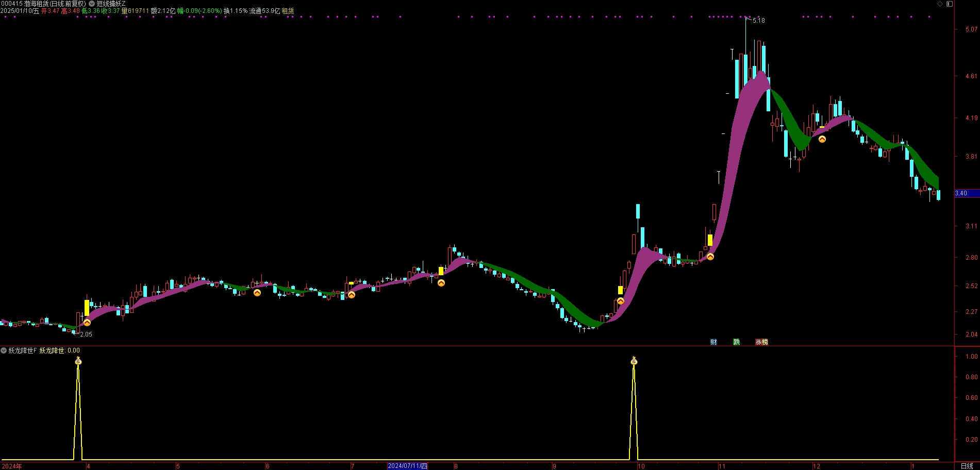Click the 2024年 label on time axis

tap(12, 466)
